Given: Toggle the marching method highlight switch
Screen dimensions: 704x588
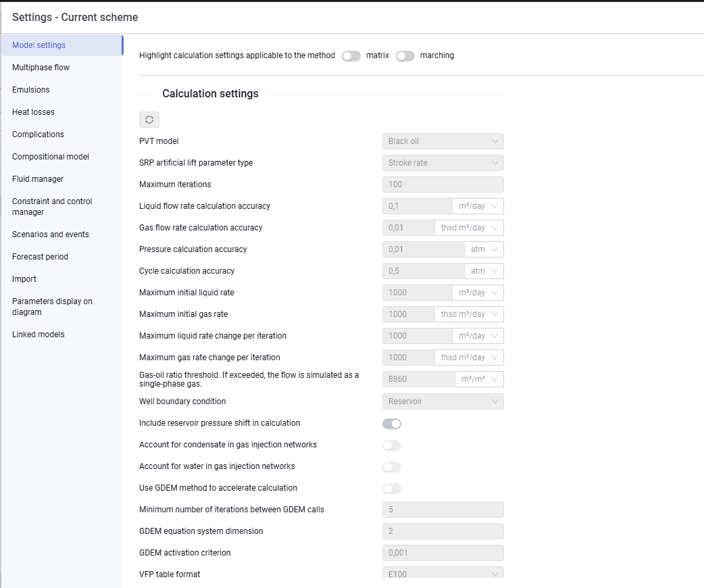Looking at the screenshot, I should point(405,55).
